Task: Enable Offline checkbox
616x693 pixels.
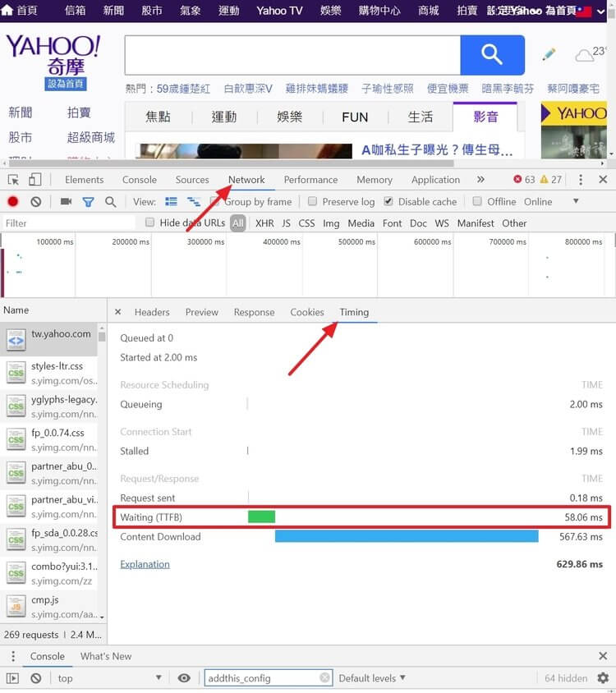Action: point(477,201)
